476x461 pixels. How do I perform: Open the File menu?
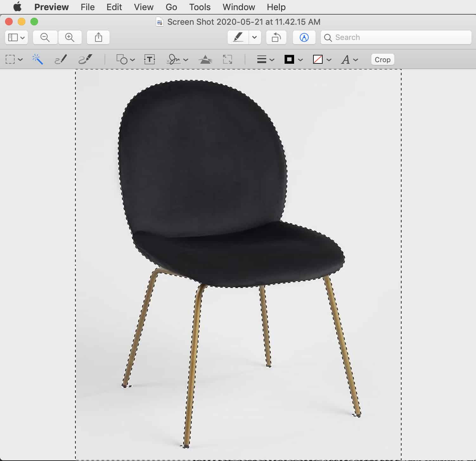tap(87, 7)
